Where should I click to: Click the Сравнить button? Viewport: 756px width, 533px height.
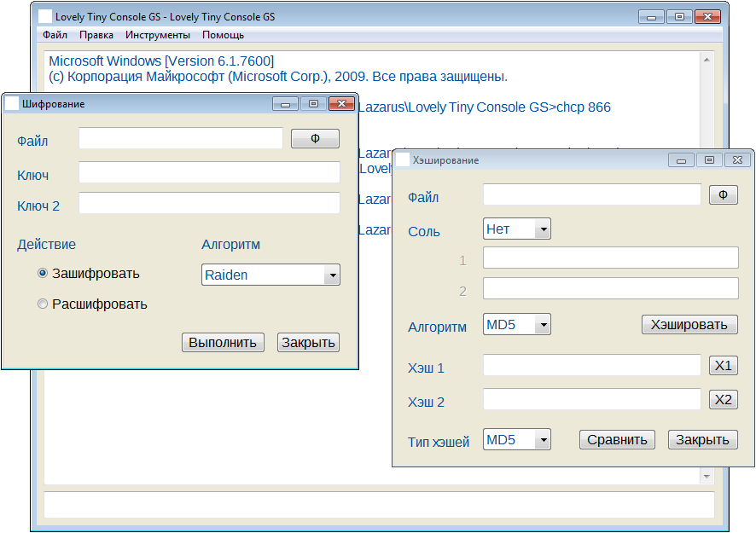click(x=617, y=439)
